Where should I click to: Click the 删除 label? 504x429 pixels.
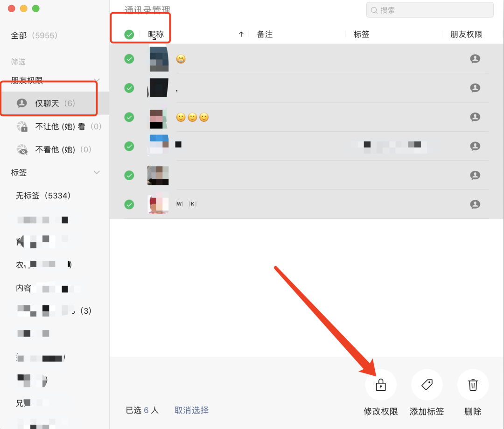[473, 411]
